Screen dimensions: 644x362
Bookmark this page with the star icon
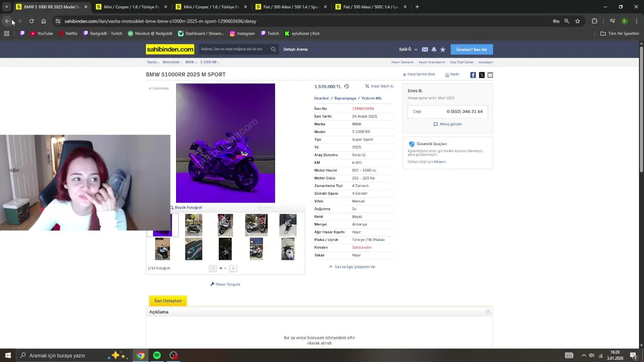[578, 21]
